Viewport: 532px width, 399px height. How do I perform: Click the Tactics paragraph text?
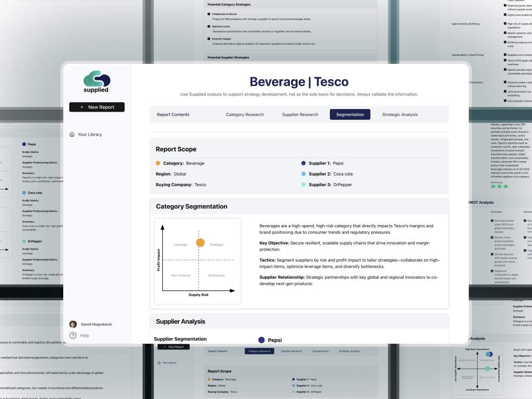pos(350,263)
